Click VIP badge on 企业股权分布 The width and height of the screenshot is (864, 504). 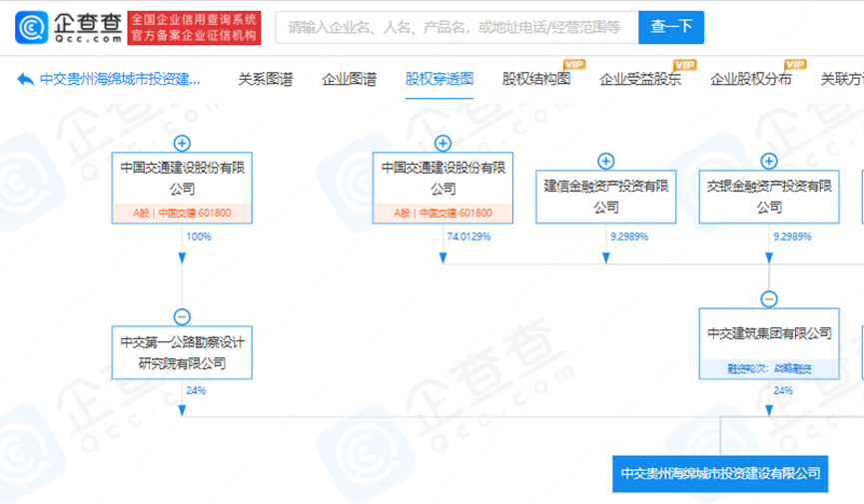point(795,65)
